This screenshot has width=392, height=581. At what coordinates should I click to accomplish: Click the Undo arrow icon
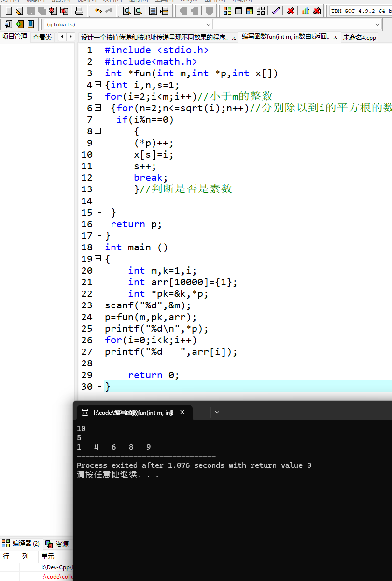tap(98, 11)
